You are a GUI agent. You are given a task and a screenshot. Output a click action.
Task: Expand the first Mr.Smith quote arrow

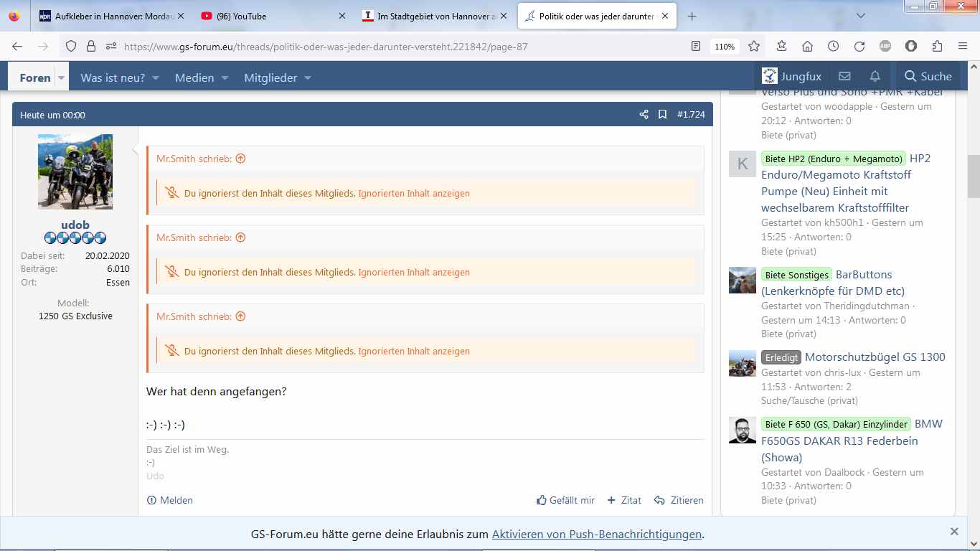(240, 159)
